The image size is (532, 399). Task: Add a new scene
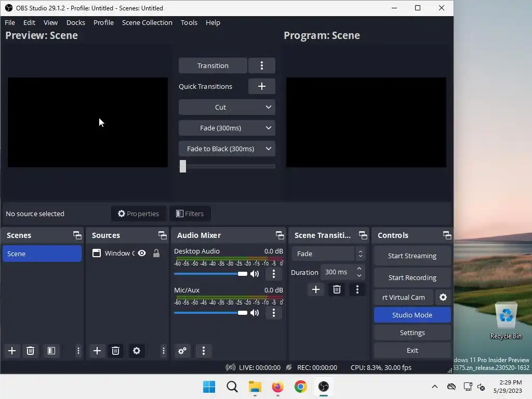[12, 351]
